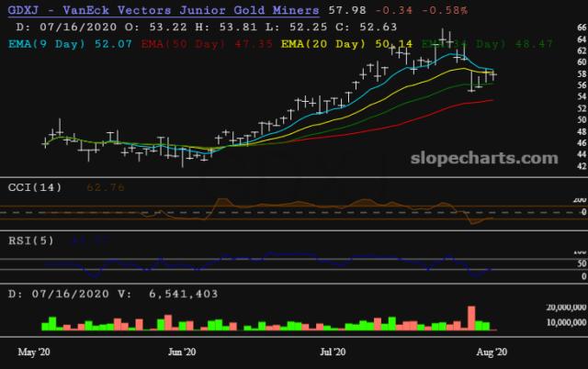This screenshot has height=369, width=588.
Task: Click the CCI(14) indicator label
Action: (35, 187)
